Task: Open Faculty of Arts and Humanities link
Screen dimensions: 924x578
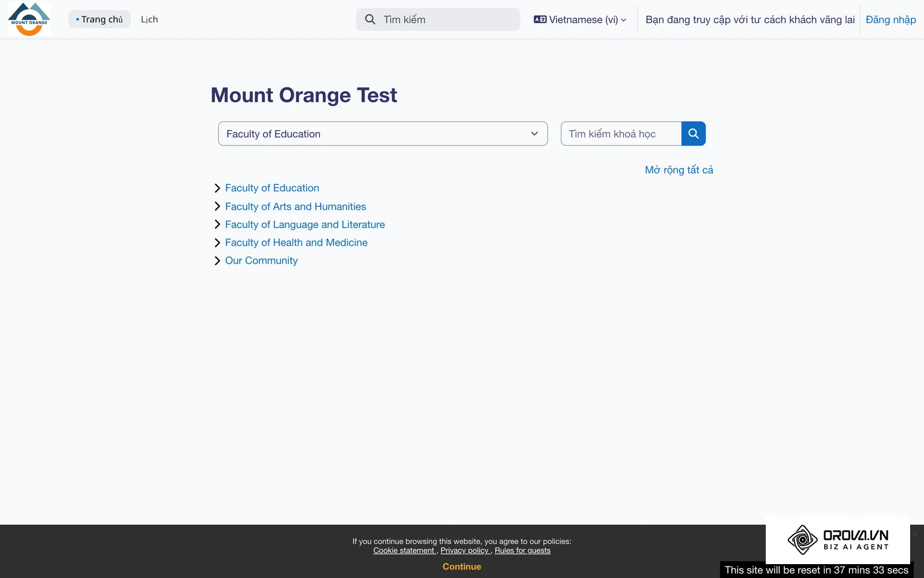Action: [x=296, y=206]
